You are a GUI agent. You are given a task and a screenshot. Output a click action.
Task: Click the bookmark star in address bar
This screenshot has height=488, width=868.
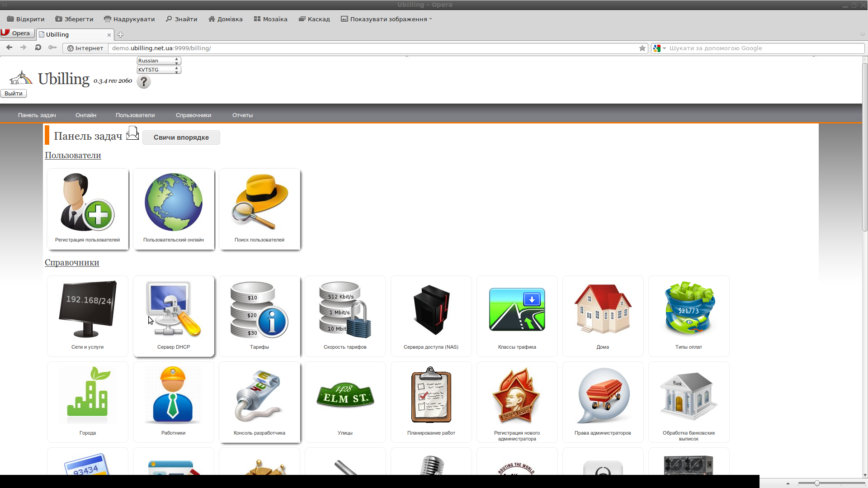642,48
